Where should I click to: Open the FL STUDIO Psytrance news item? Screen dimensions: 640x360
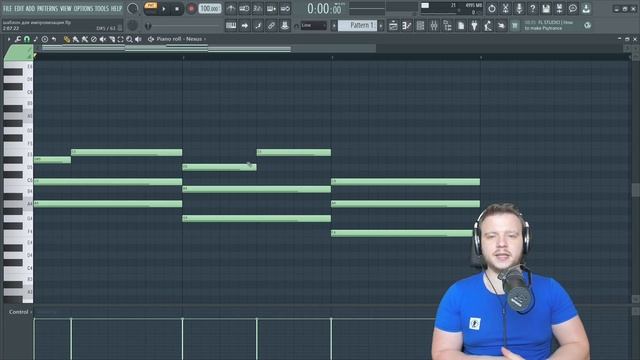tap(549, 25)
